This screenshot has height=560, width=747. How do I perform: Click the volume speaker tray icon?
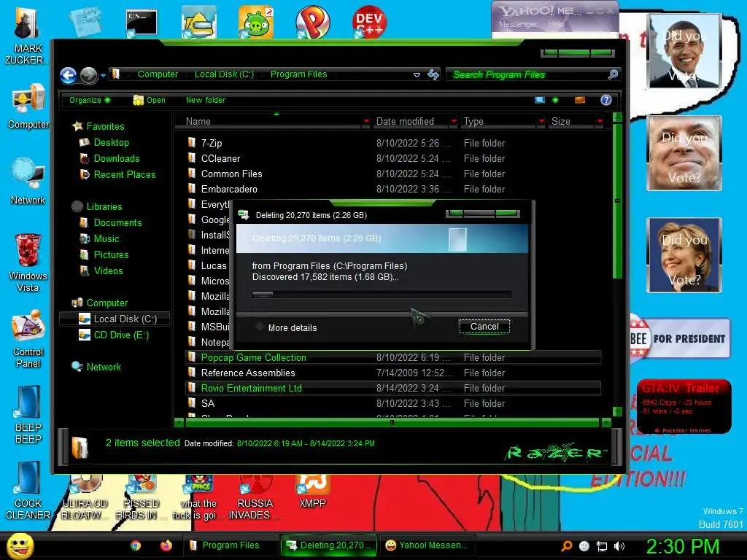click(x=619, y=547)
